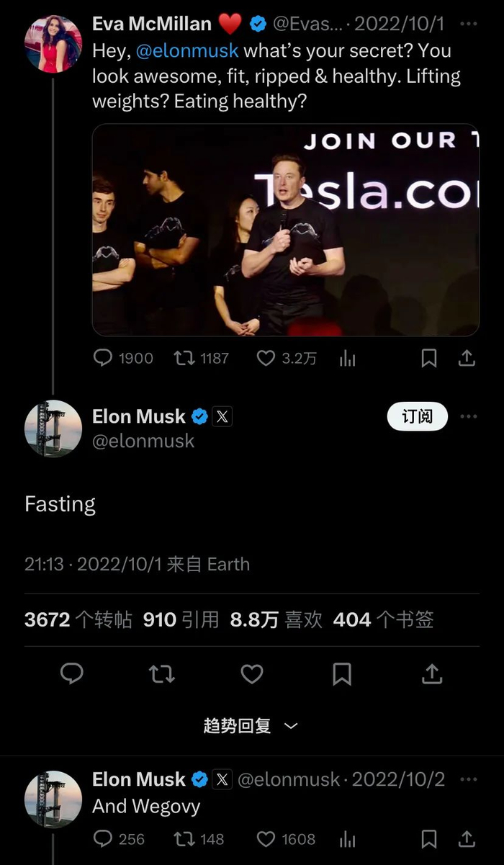The width and height of the screenshot is (504, 865).
Task: Click the 订阅 subscribe button
Action: point(418,416)
